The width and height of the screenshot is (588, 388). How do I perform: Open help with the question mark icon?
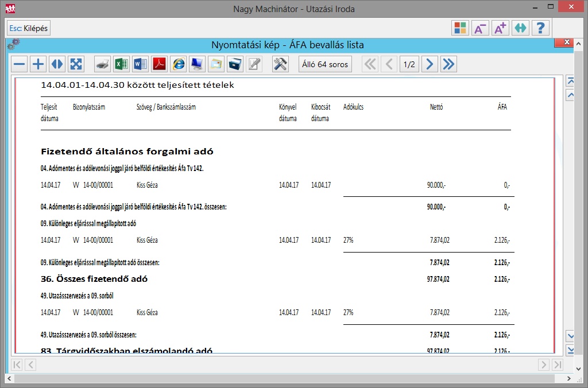click(540, 28)
